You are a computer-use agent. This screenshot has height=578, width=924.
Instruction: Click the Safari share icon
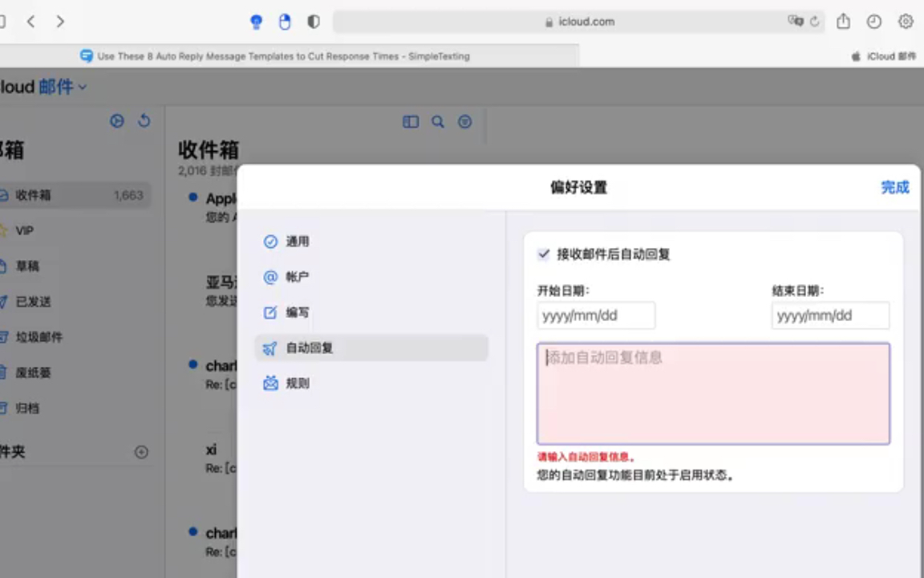click(x=843, y=22)
